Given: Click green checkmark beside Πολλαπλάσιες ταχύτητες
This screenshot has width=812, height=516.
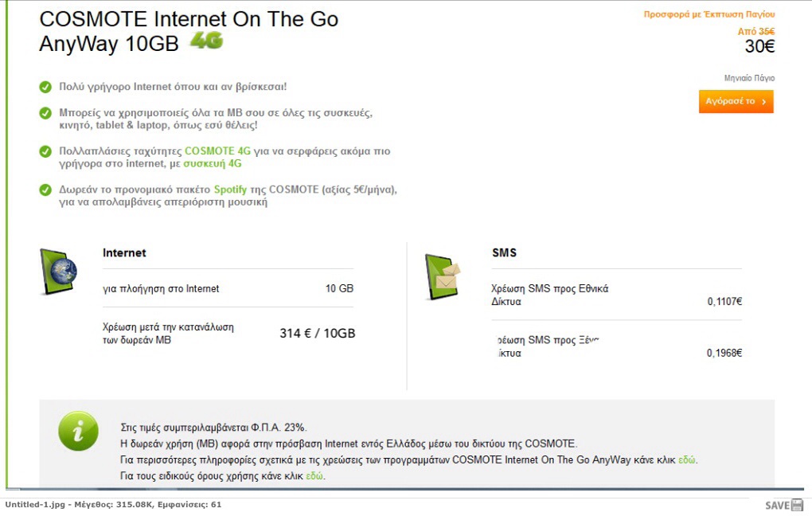Looking at the screenshot, I should click(x=45, y=151).
